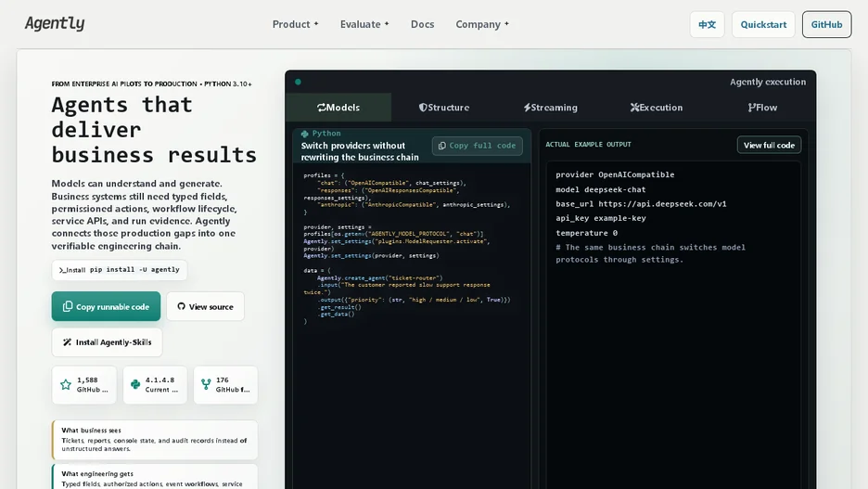Show the Flow tab

(x=762, y=108)
